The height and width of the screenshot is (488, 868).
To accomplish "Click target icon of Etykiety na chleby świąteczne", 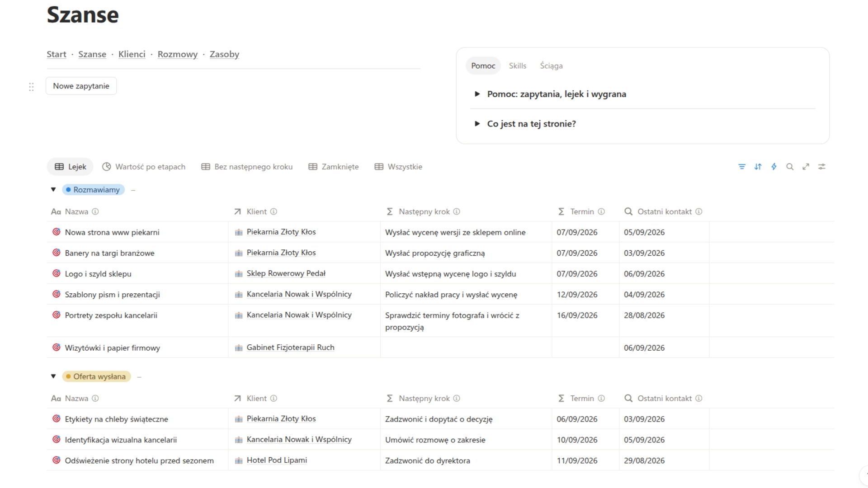I will (x=57, y=419).
